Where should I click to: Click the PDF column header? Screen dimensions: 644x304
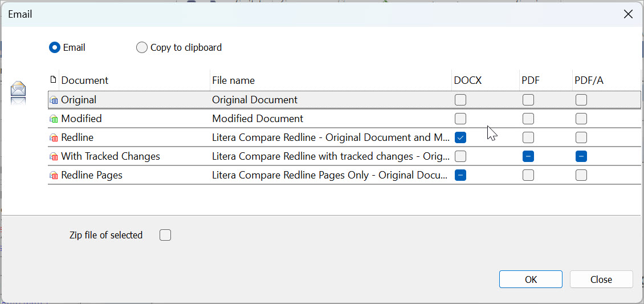531,80
